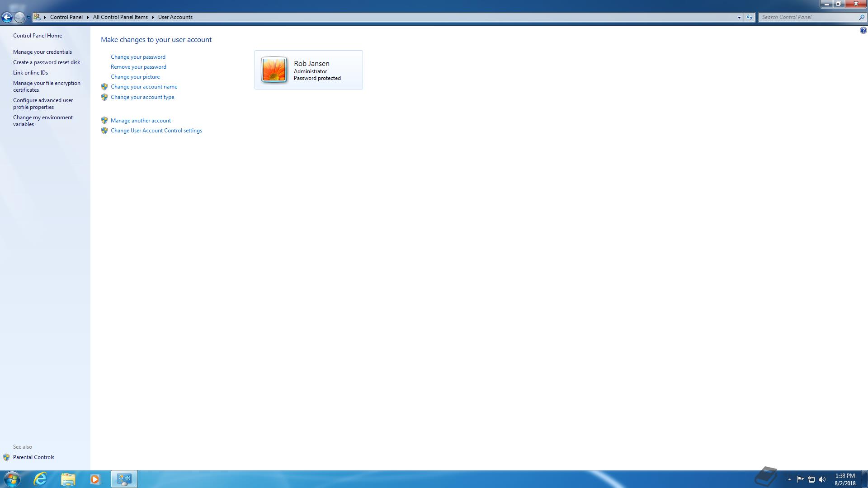Open Change User Account Control settings
Image resolution: width=868 pixels, height=488 pixels.
(156, 131)
